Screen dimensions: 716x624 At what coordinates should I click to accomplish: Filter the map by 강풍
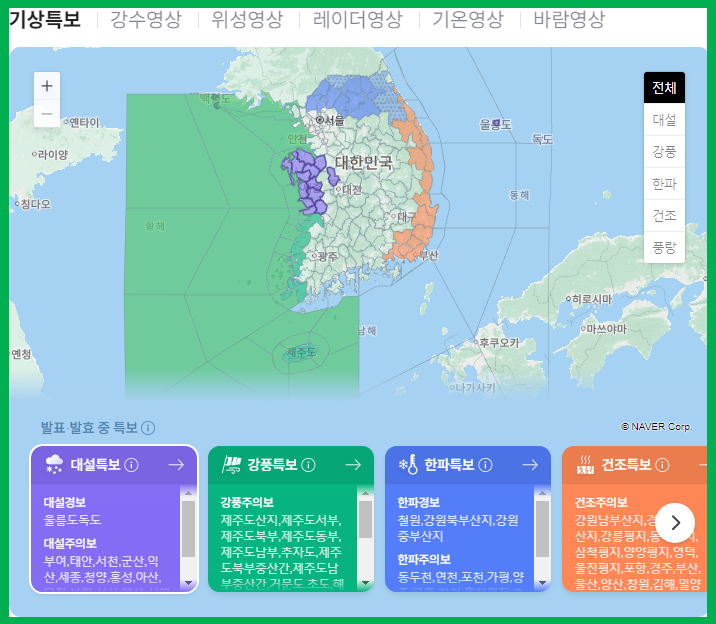[664, 152]
